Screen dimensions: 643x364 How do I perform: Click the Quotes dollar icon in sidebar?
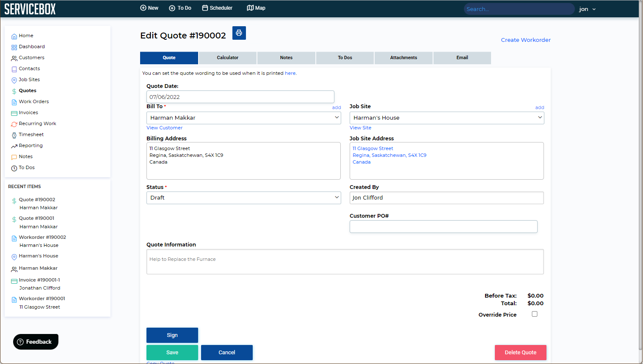[14, 91]
